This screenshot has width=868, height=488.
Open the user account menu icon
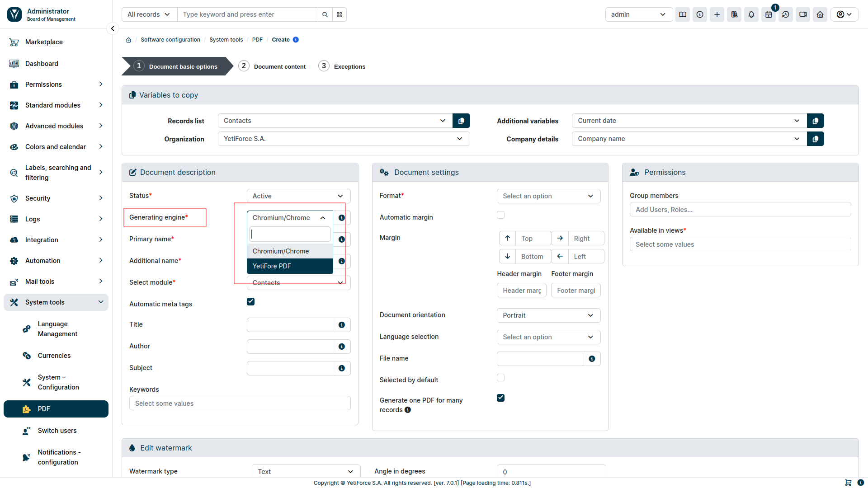pyautogui.click(x=844, y=14)
